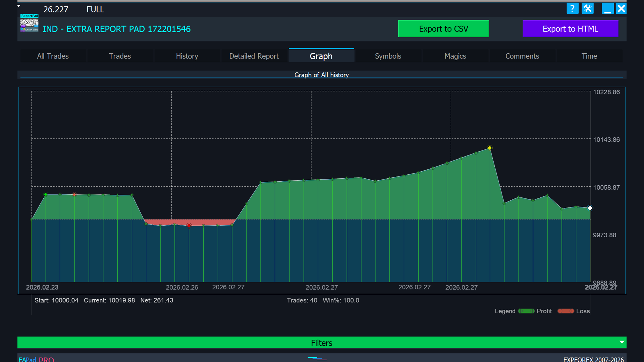Show the Time tab
The height and width of the screenshot is (362, 644).
coord(589,56)
